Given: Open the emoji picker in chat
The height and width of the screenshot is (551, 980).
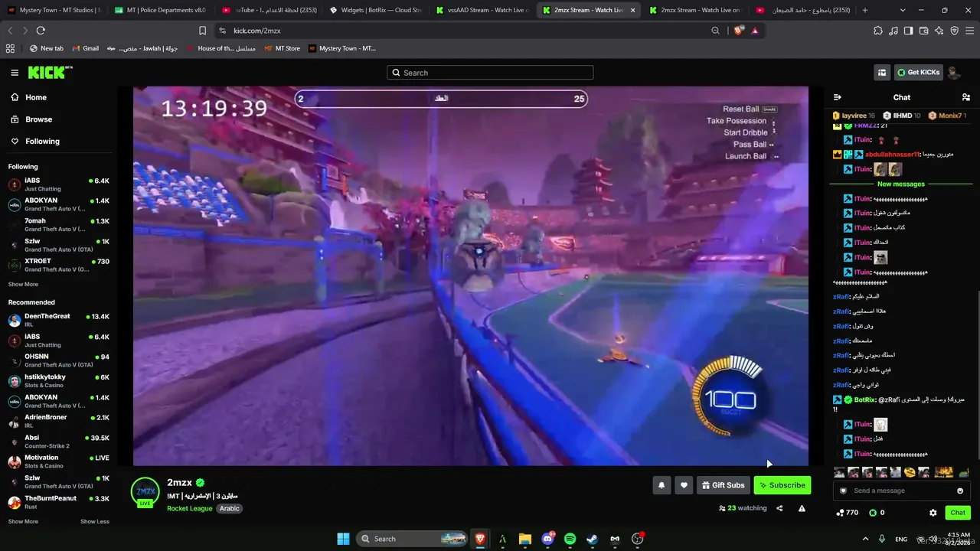Looking at the screenshot, I should click(x=960, y=491).
